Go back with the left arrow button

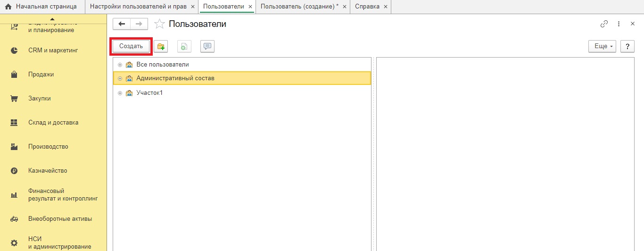click(122, 24)
